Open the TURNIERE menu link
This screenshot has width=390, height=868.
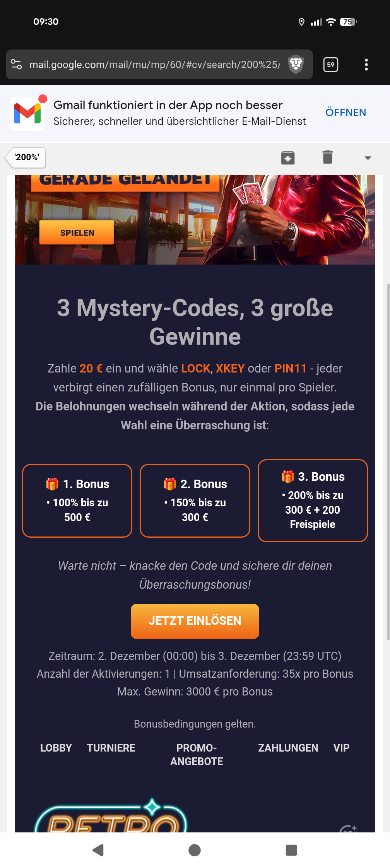[x=111, y=748]
